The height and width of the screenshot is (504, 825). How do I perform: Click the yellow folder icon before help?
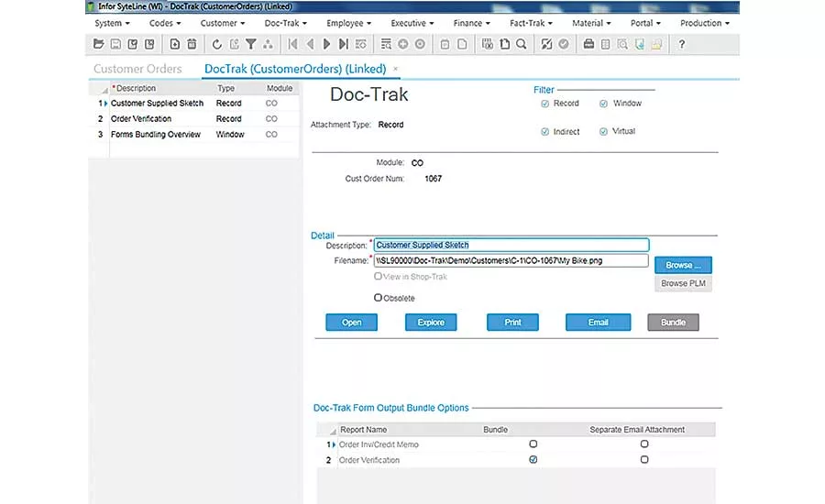pos(656,44)
